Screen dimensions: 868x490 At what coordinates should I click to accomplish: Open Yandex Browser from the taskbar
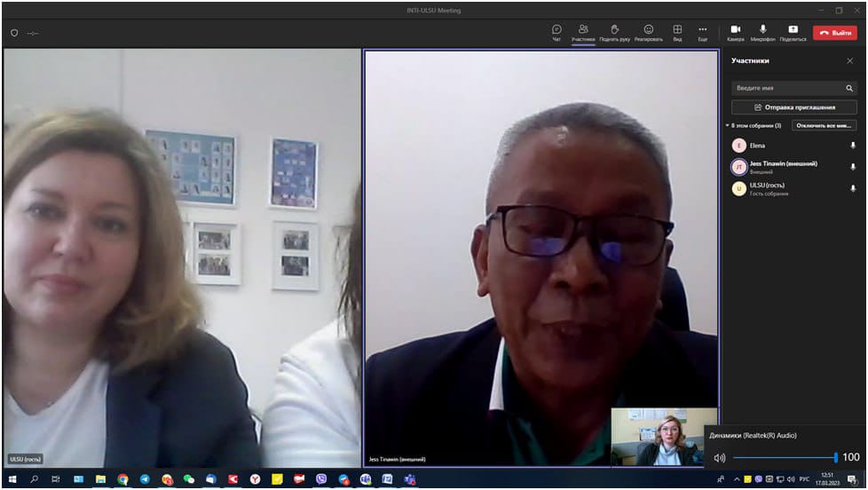click(x=255, y=479)
